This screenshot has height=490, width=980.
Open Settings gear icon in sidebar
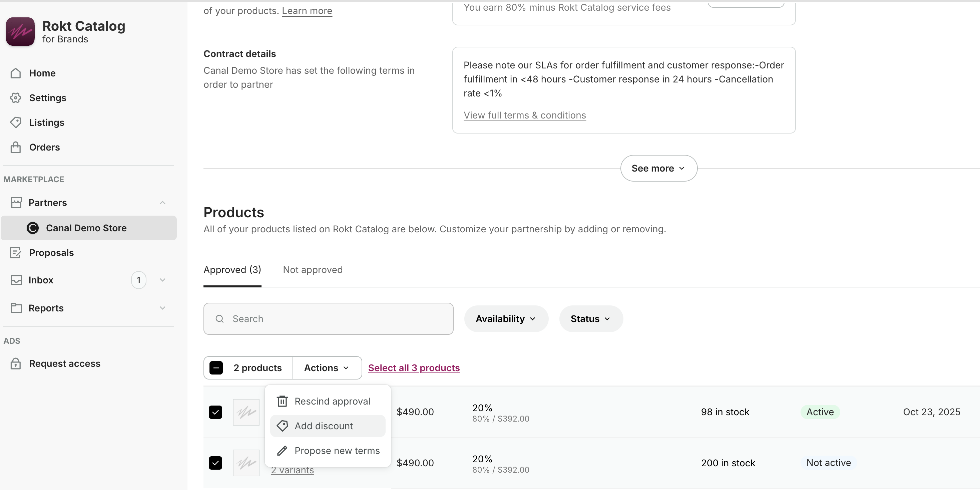[16, 98]
